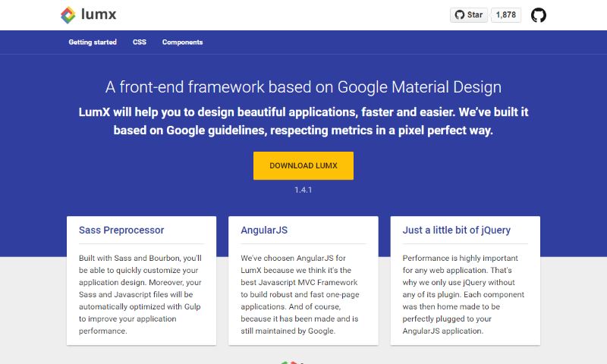Click the 1.4.1 version label

(303, 190)
